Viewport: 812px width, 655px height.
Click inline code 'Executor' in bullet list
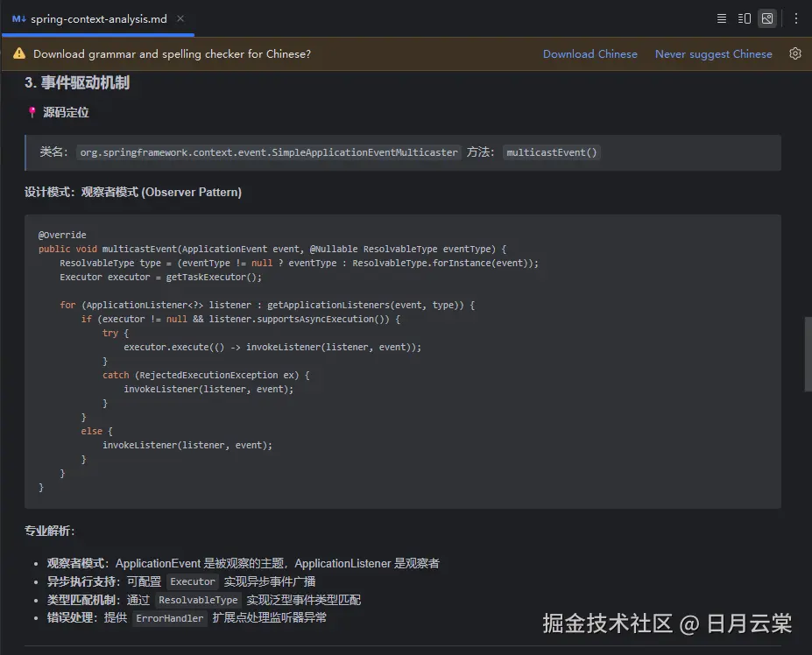point(193,581)
